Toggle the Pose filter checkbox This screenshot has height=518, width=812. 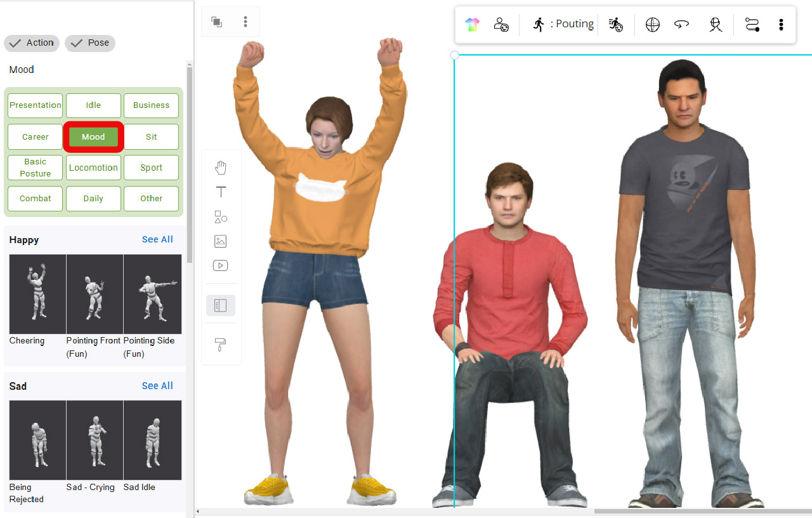(89, 43)
